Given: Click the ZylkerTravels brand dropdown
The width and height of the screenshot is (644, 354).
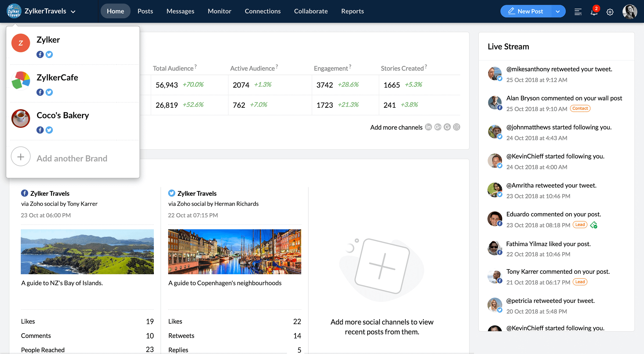Looking at the screenshot, I should [49, 11].
